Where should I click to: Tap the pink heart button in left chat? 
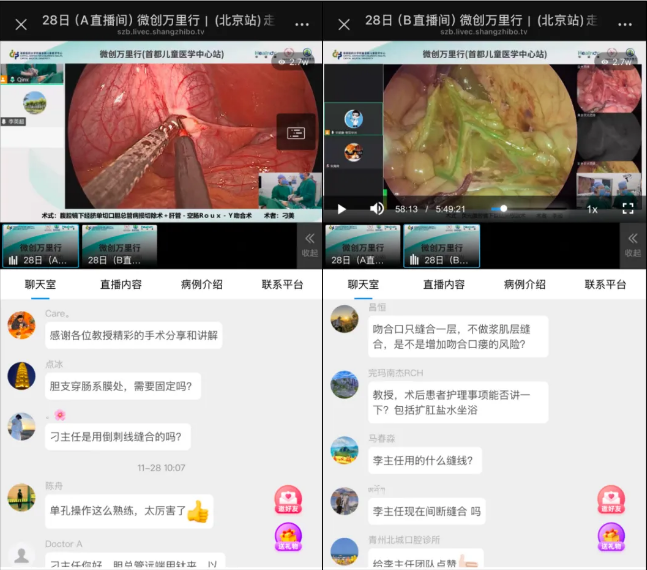(x=288, y=500)
